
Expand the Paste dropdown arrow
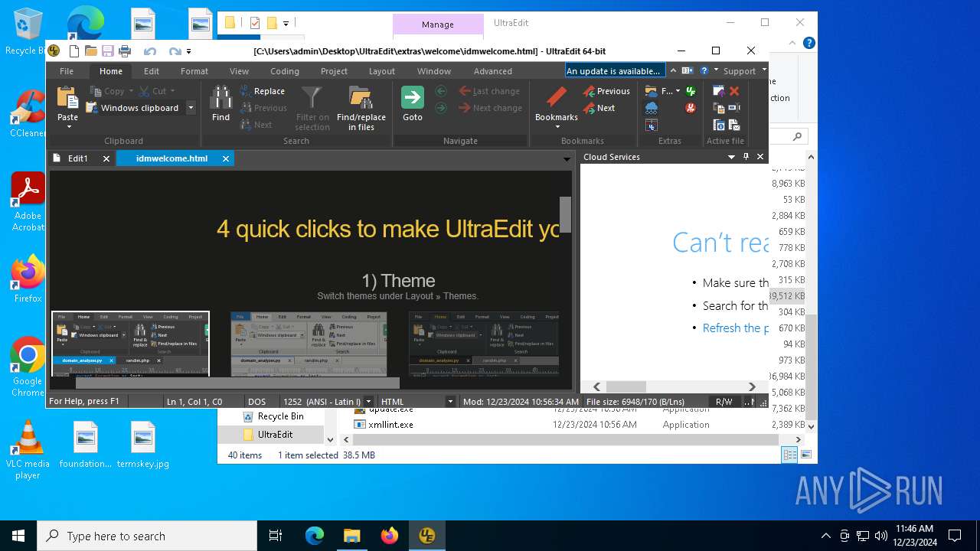point(68,126)
